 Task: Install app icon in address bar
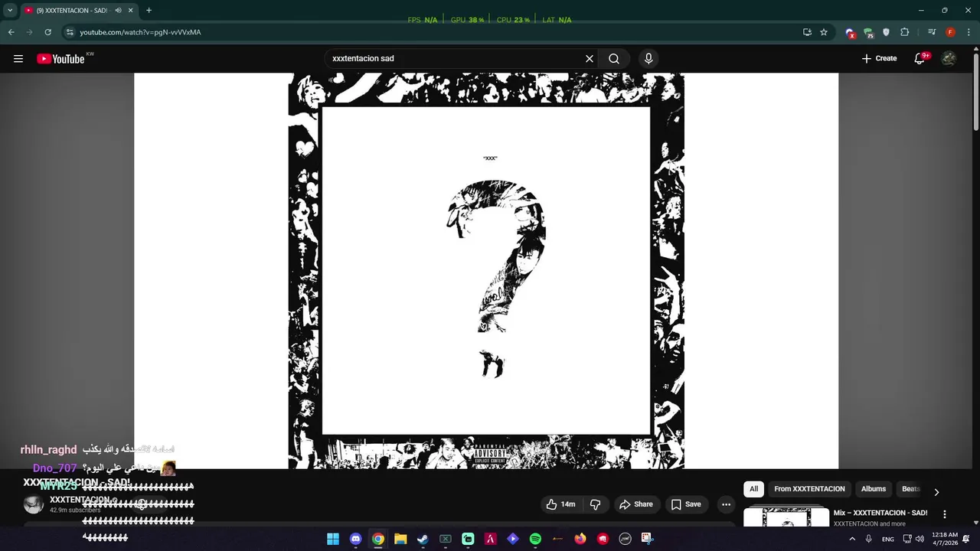807,32
